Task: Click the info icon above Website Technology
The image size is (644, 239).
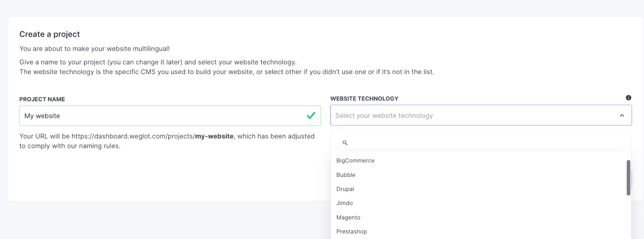Action: coord(628,98)
